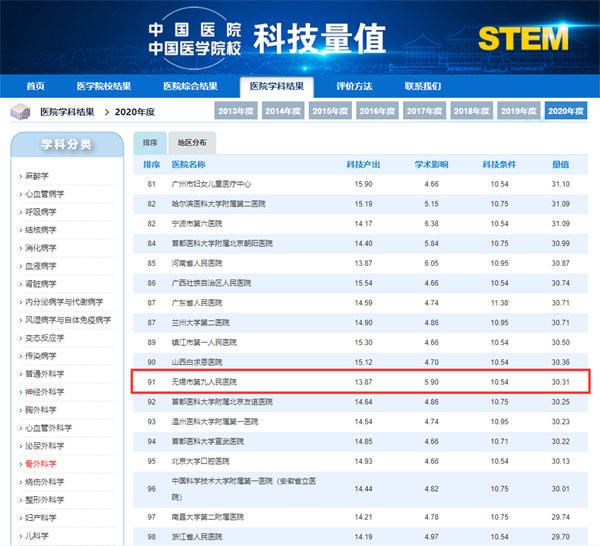Switch to 2017年度 results

424,111
